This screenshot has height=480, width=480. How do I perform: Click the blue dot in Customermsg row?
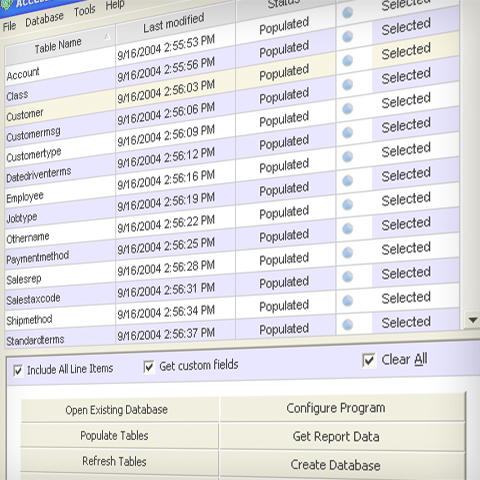[x=347, y=84]
